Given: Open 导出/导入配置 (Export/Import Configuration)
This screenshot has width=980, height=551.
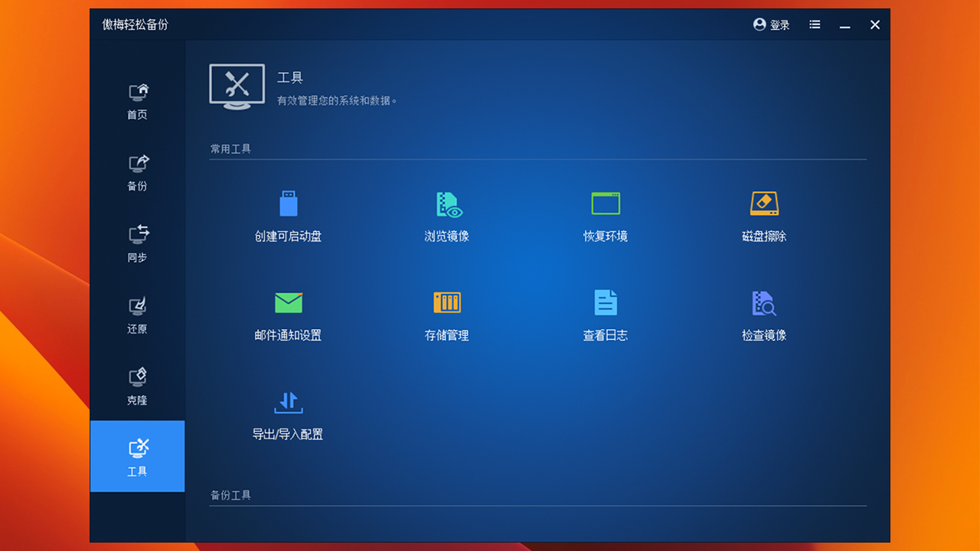Looking at the screenshot, I should [288, 415].
